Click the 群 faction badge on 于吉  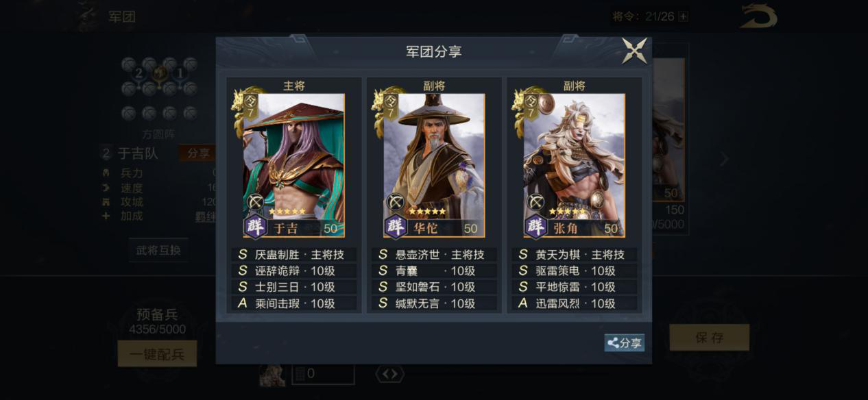tap(255, 227)
